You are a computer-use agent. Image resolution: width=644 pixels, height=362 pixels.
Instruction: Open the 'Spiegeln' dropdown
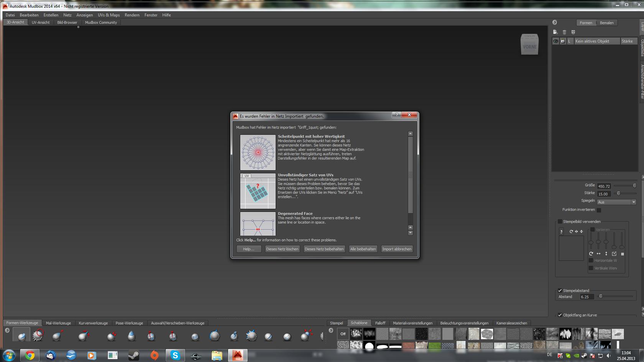tap(616, 202)
